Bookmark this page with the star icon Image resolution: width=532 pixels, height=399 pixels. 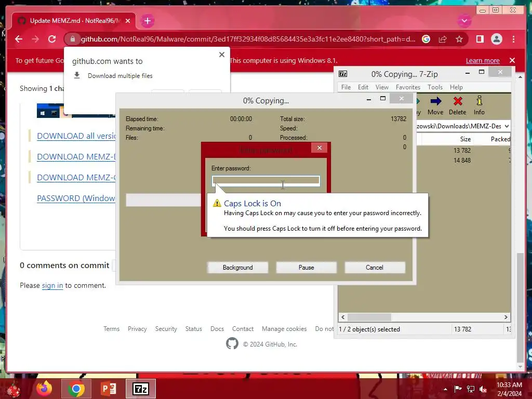pos(459,39)
